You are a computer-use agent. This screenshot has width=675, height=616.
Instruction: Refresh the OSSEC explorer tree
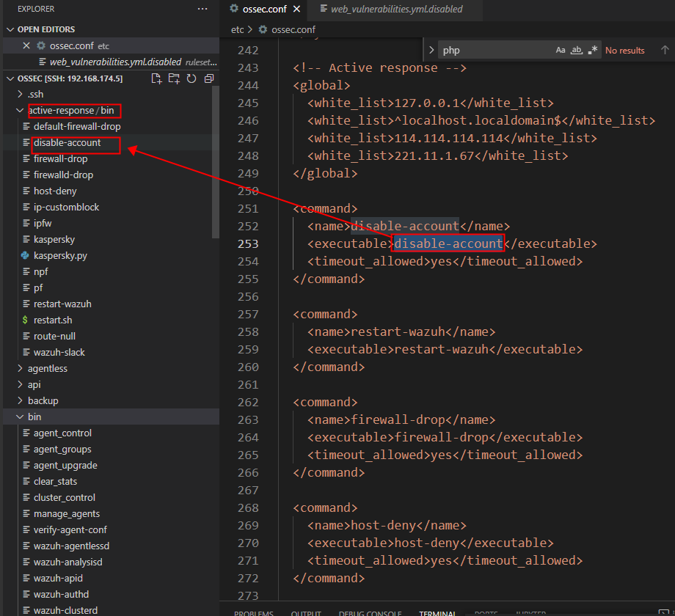pos(191,78)
